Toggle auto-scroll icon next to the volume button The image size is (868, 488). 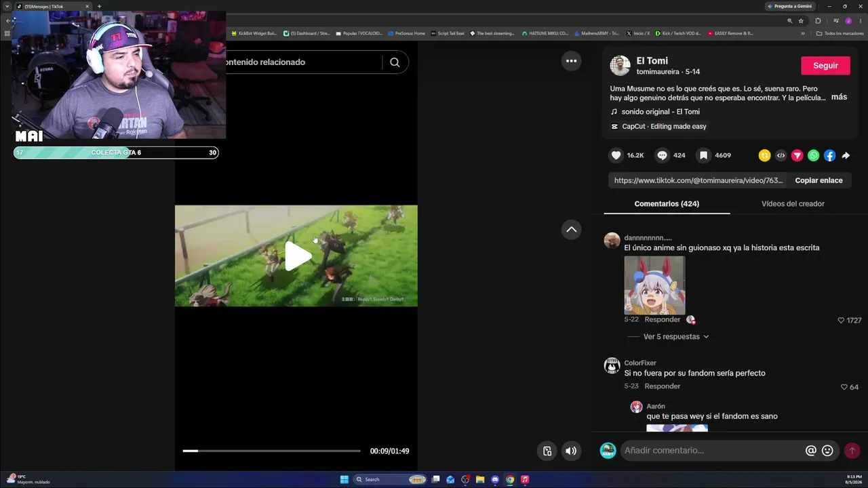pos(547,451)
